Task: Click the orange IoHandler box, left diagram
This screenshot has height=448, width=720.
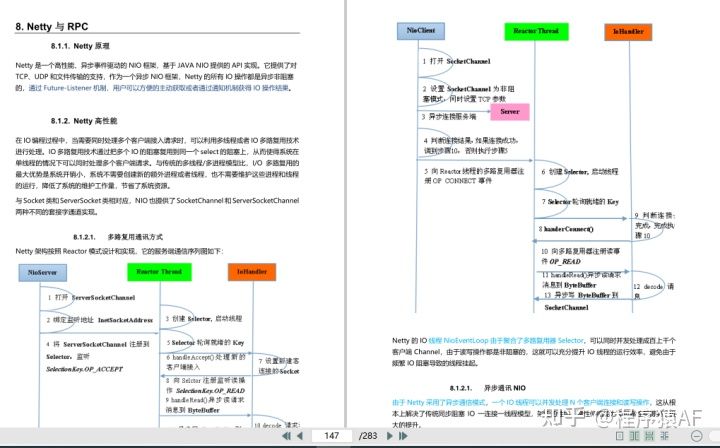Action: click(x=252, y=272)
